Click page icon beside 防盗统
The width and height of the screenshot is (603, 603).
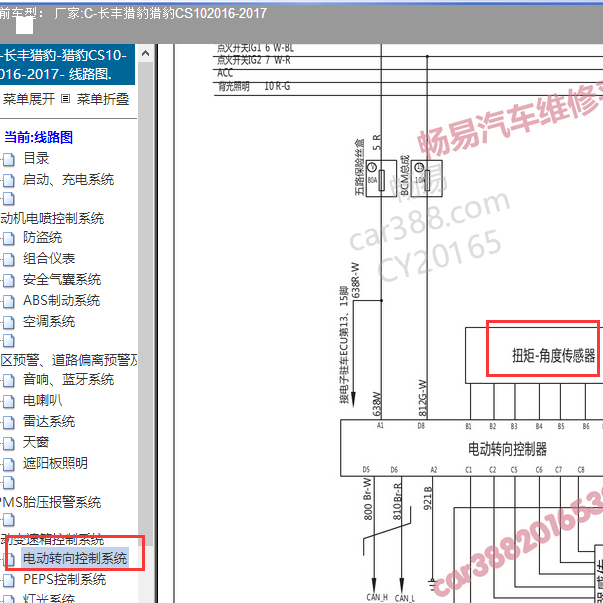point(9,238)
